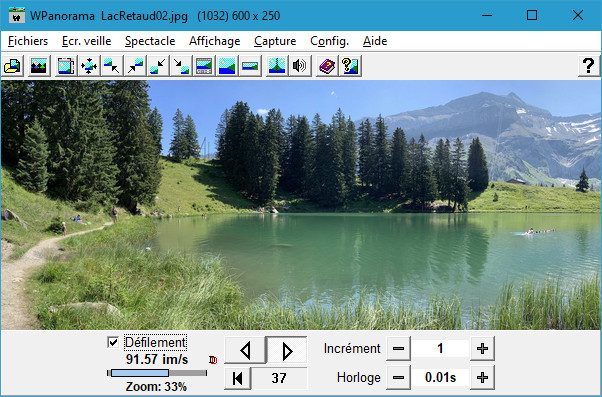Open the Affichage menu
Image resolution: width=602 pixels, height=397 pixels.
[214, 41]
